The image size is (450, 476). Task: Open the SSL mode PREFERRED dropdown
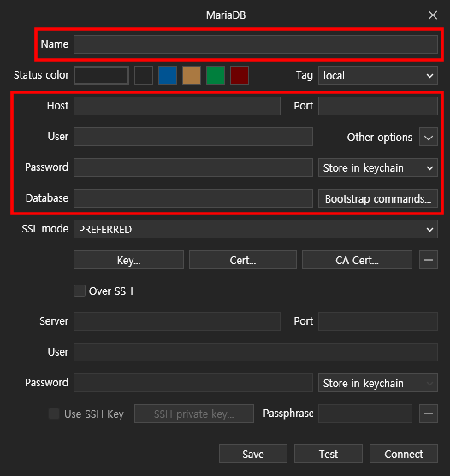pyautogui.click(x=256, y=229)
